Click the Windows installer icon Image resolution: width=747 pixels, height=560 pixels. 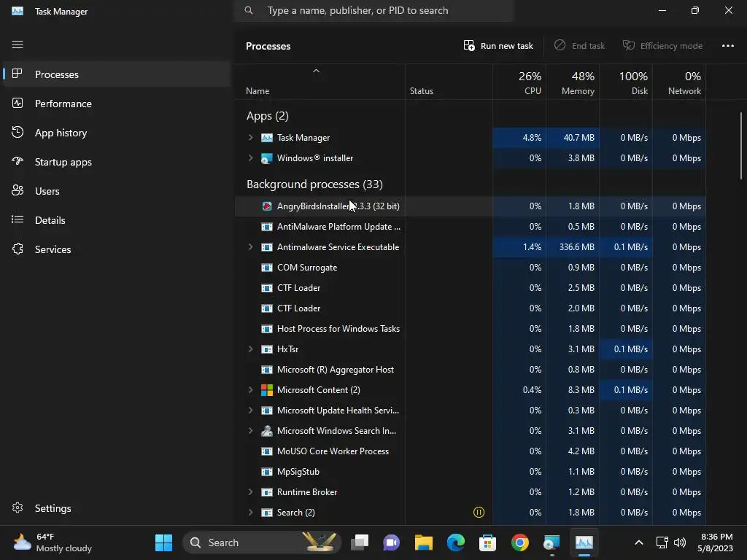(x=267, y=158)
